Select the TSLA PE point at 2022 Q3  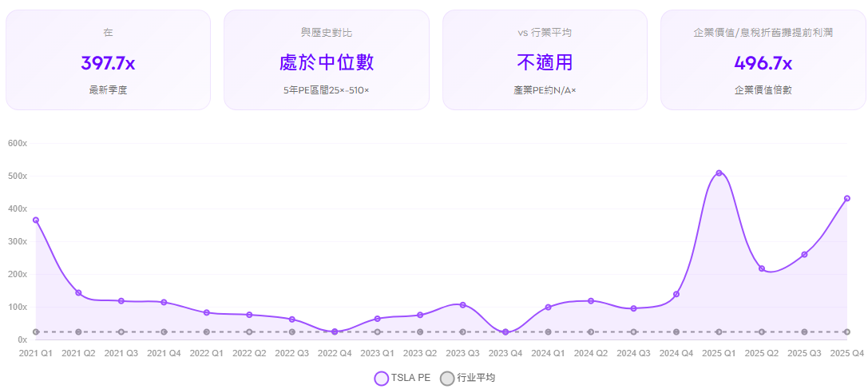pyautogui.click(x=291, y=320)
